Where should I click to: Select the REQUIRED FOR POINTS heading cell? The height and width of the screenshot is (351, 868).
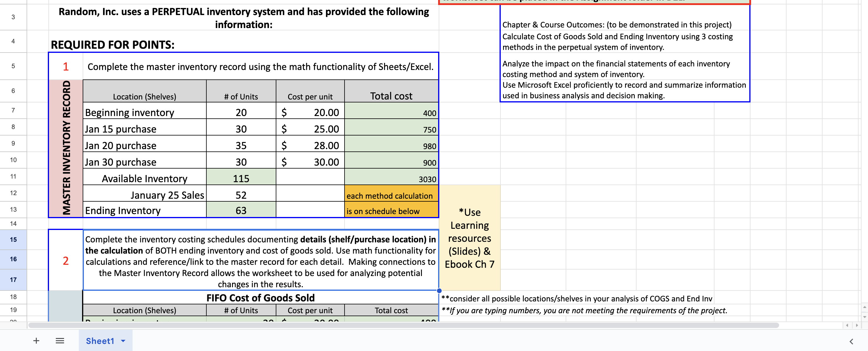(x=112, y=44)
